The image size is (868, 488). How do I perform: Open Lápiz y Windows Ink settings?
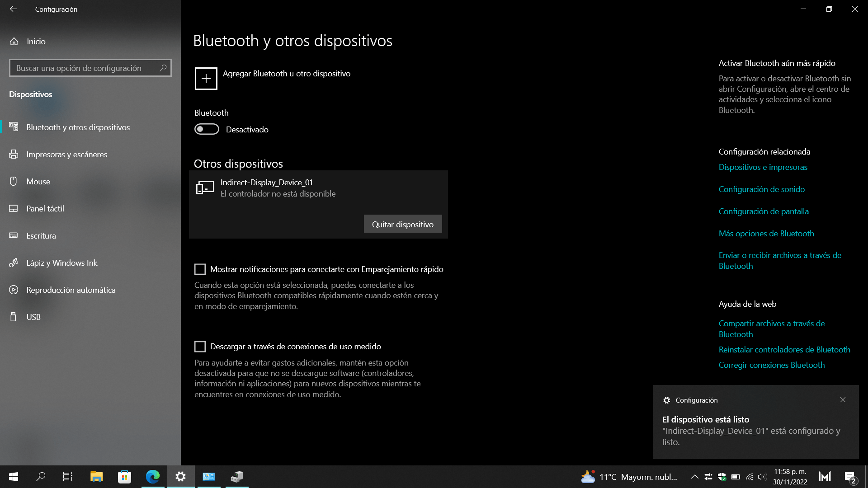pos(61,263)
